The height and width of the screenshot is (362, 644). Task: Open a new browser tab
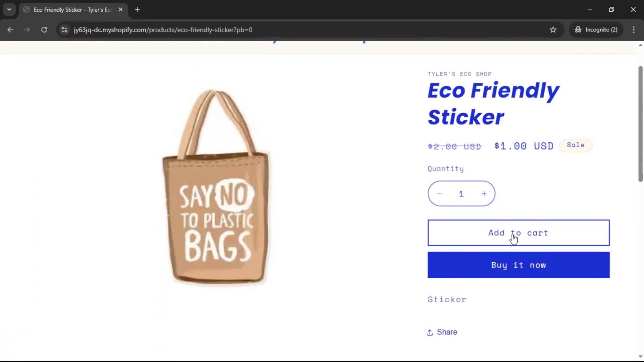click(x=138, y=10)
